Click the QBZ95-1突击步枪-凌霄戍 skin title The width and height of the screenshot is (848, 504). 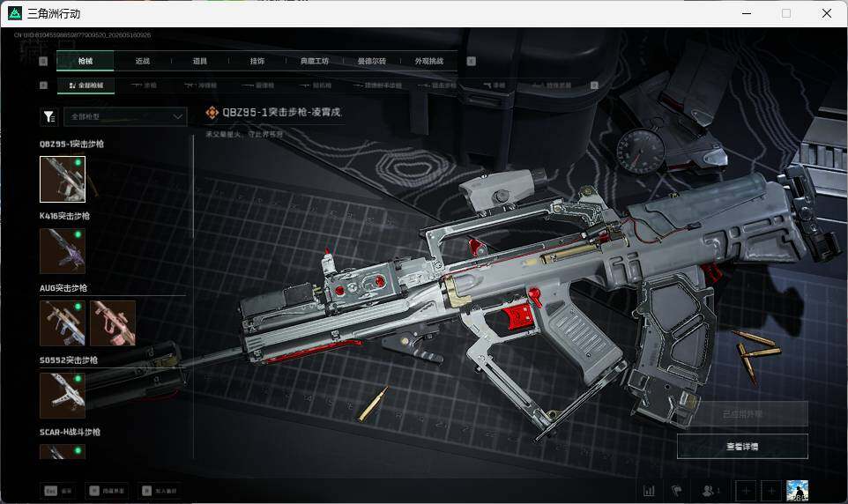(281, 112)
